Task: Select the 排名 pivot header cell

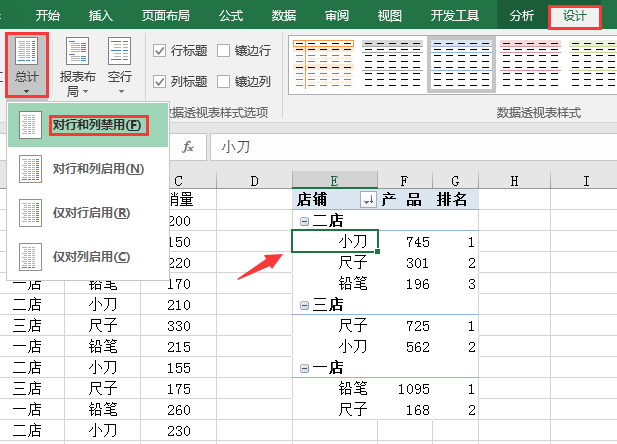Action: click(x=455, y=199)
